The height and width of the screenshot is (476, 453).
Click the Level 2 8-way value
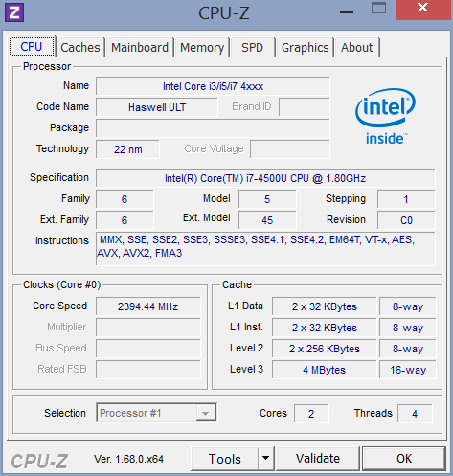click(408, 349)
